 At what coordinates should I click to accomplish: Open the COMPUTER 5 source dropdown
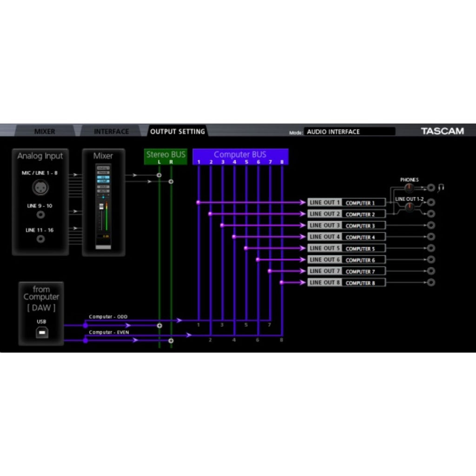pos(364,249)
